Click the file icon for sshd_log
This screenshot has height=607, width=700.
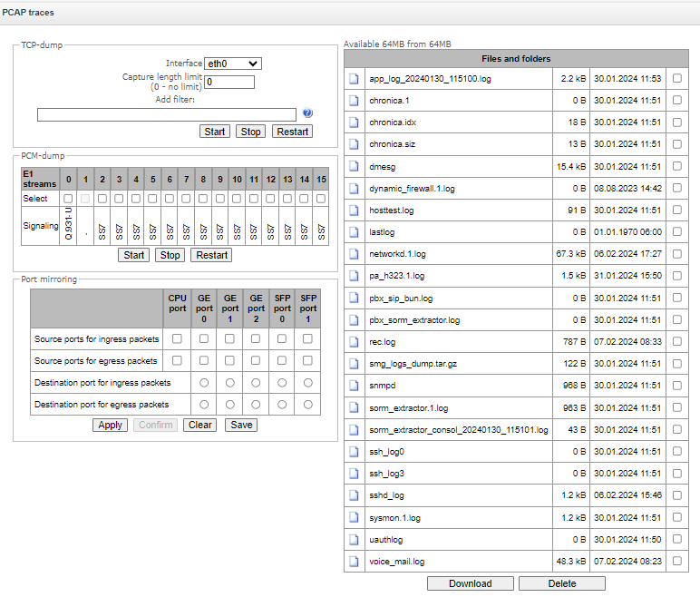(355, 495)
